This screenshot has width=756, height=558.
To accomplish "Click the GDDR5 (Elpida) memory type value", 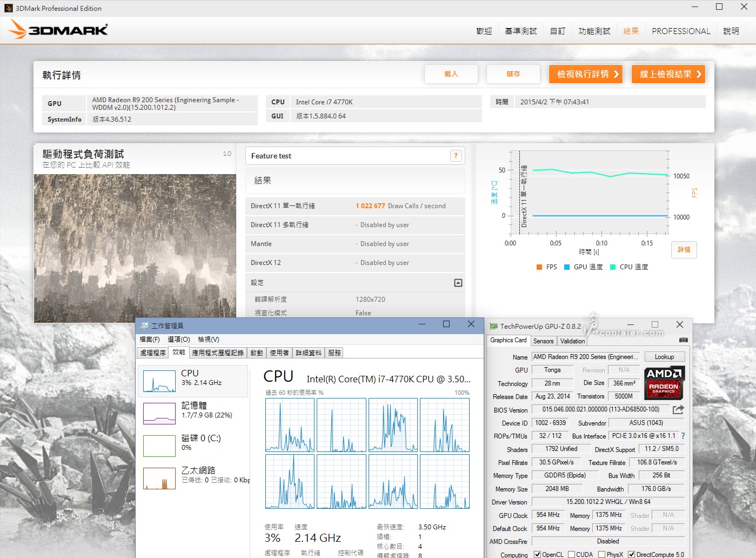I will point(565,475).
